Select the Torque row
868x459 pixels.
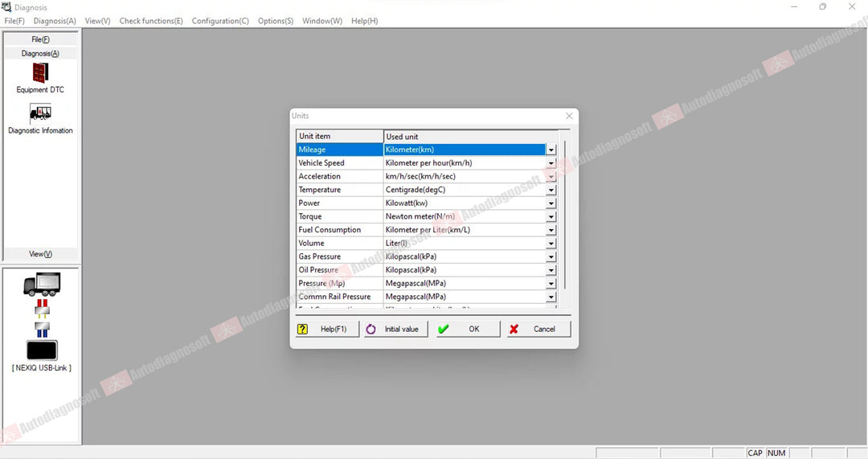[426, 216]
